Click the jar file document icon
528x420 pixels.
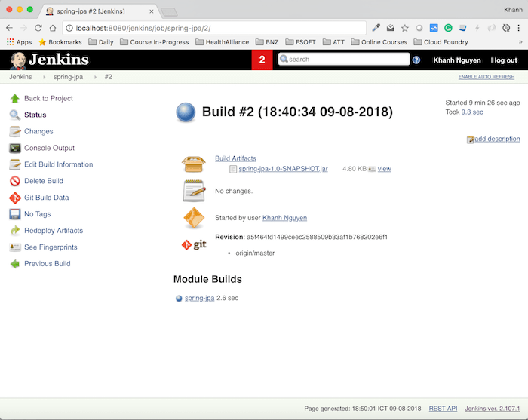(x=232, y=169)
